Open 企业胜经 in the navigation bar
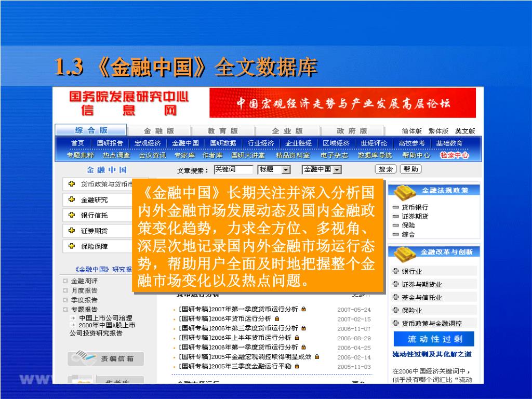This screenshot has height=399, width=532. tap(298, 143)
